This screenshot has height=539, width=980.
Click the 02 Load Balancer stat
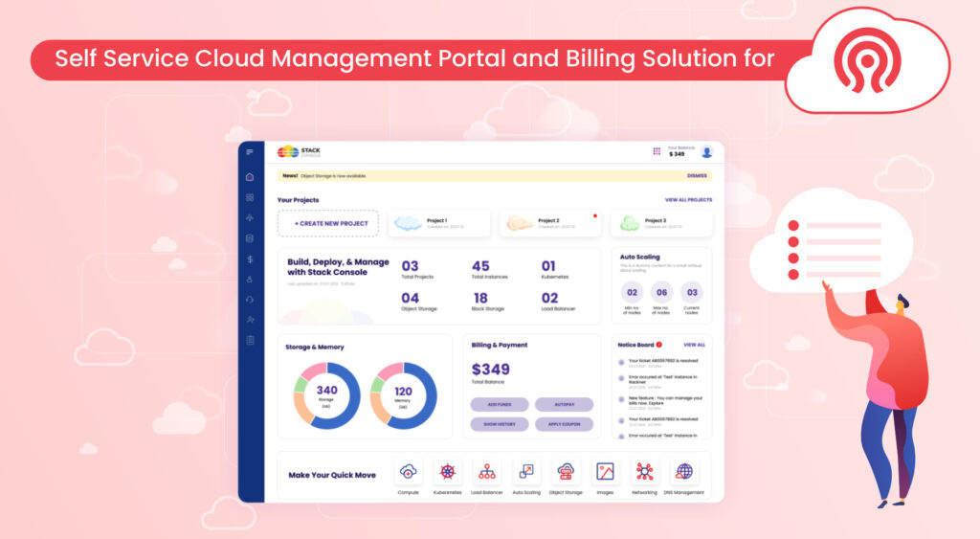click(x=558, y=302)
